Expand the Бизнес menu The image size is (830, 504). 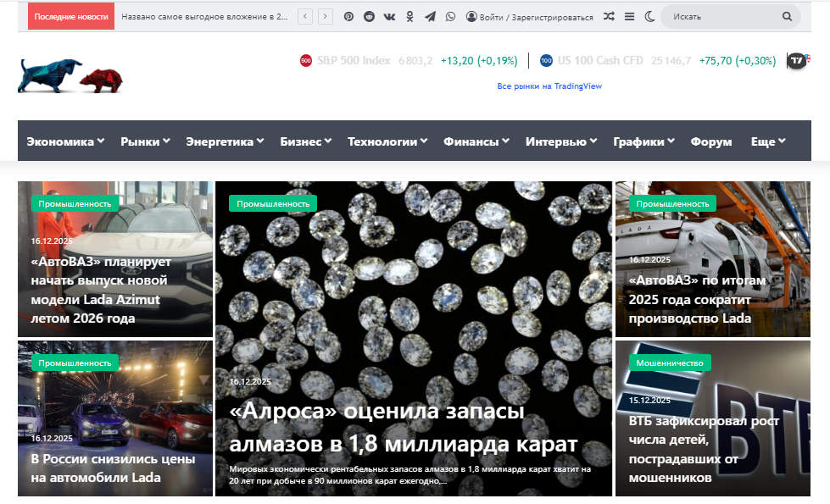(305, 141)
